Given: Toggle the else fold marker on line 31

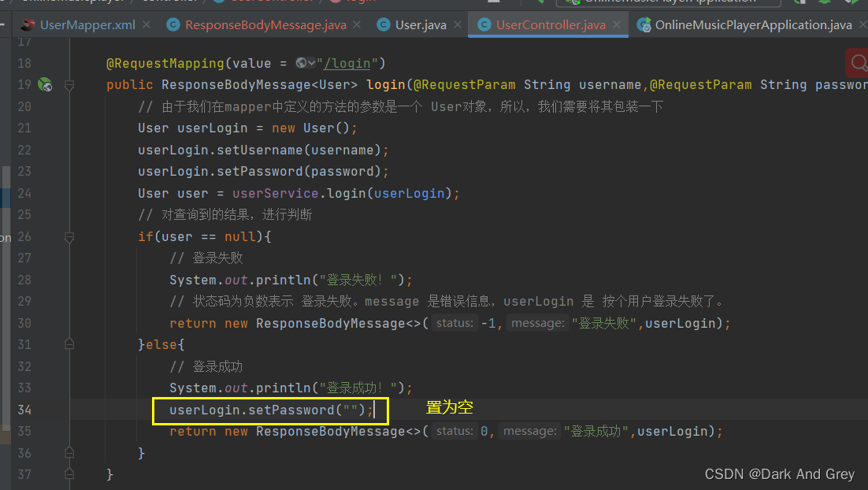Looking at the screenshot, I should click(x=69, y=344).
